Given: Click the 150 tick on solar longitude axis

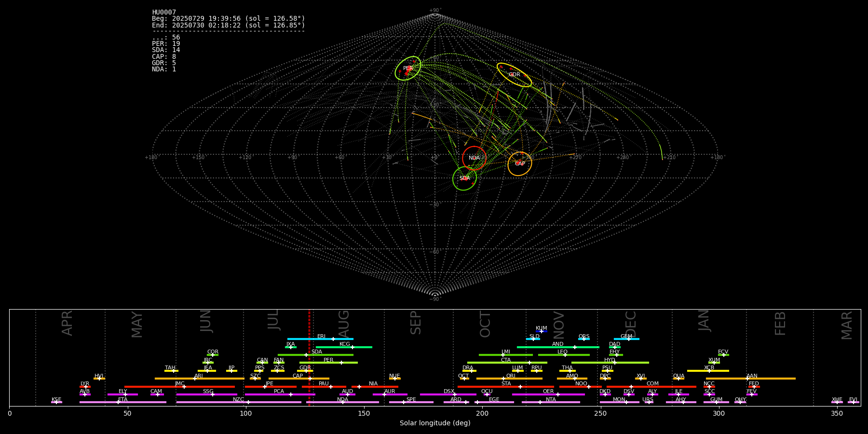Looking at the screenshot, I should tap(364, 413).
